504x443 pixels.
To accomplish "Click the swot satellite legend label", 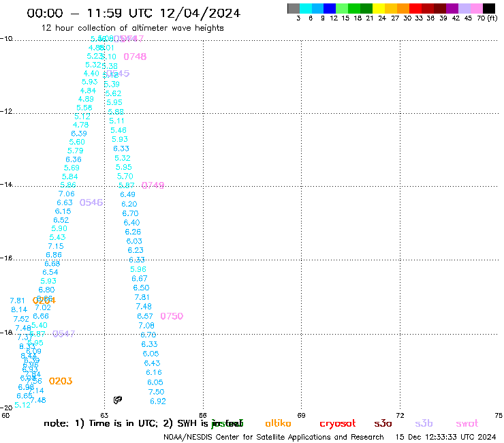I will [x=467, y=424].
